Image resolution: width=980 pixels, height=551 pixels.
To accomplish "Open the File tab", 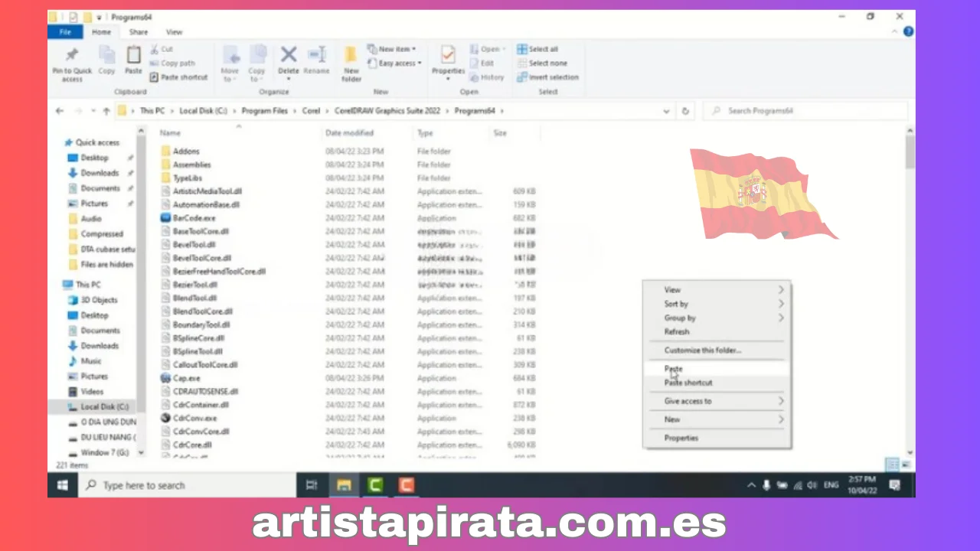I will coord(65,32).
